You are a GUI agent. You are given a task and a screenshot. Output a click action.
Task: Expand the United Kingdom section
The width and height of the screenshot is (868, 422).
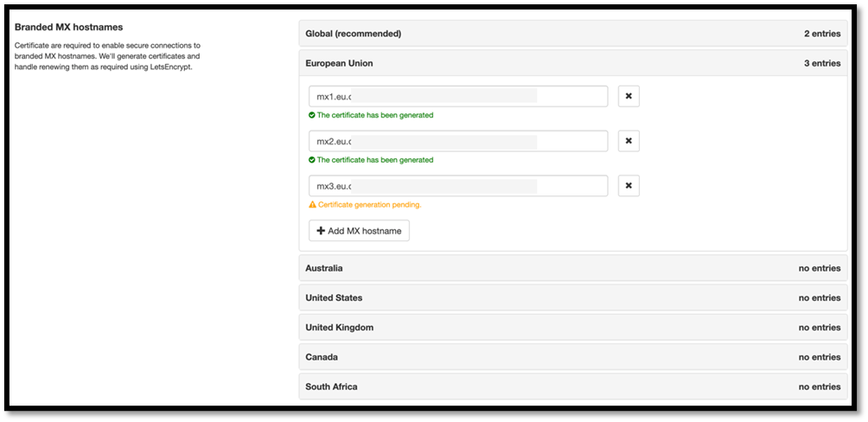(573, 327)
